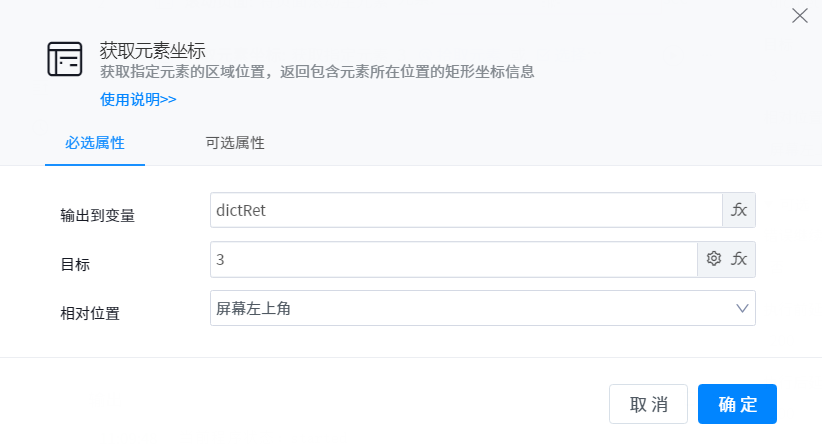Close the dialog with the X icon

coord(799,16)
